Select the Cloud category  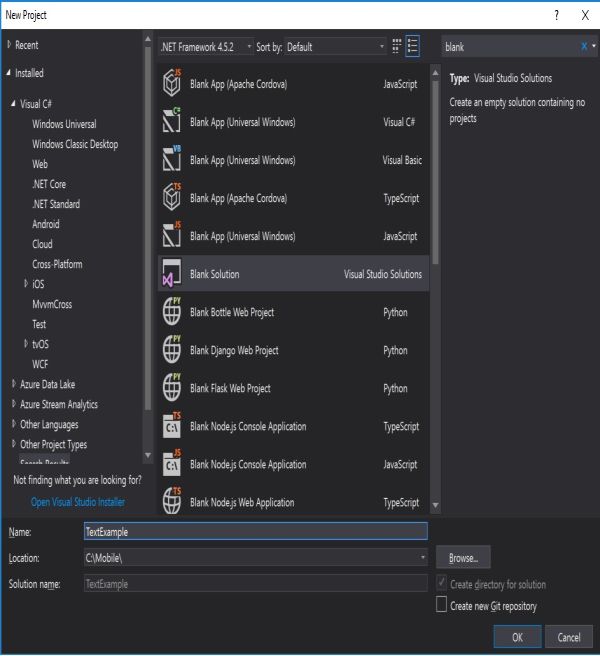tap(42, 244)
